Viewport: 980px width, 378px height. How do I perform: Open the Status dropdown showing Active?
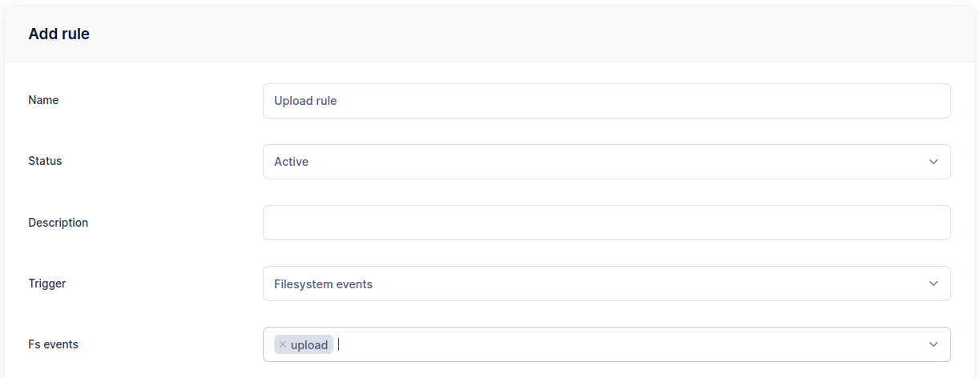[606, 162]
